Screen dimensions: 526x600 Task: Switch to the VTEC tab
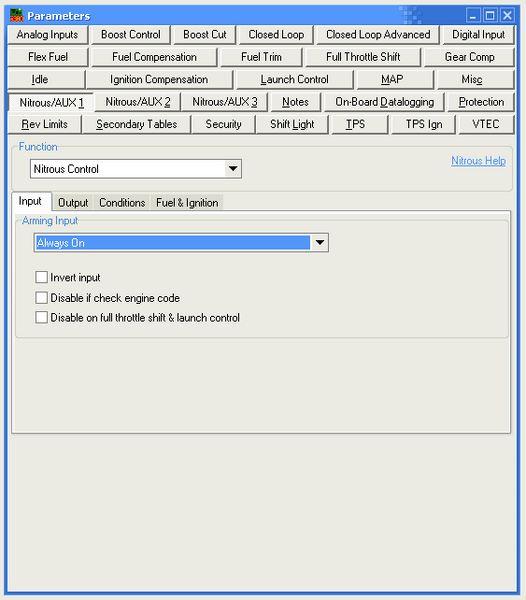pos(486,124)
